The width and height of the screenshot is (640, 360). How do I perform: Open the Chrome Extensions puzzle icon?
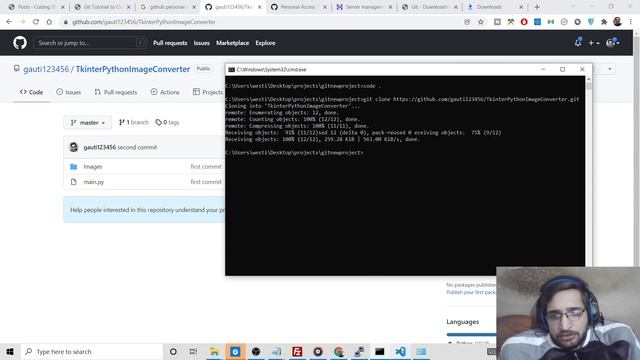tap(604, 22)
